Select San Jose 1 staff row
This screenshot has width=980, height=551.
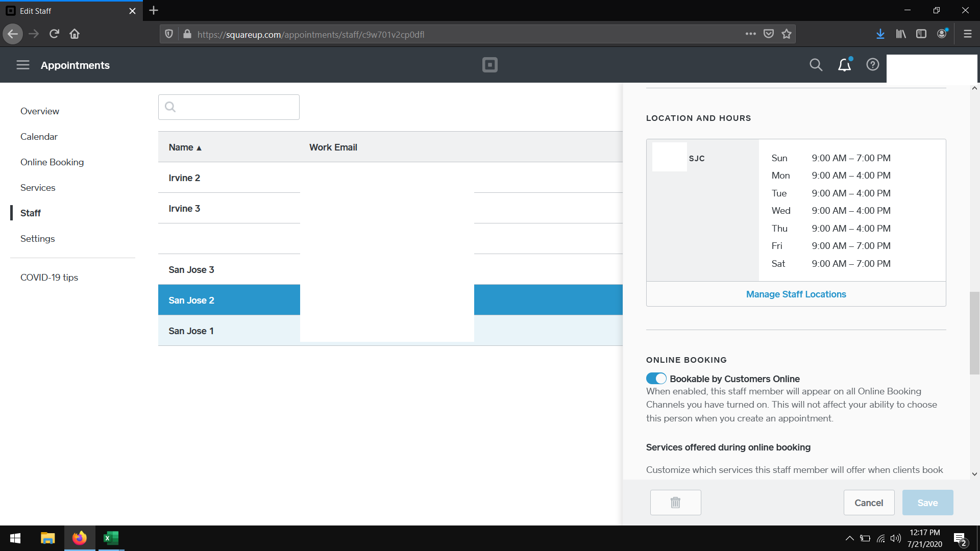[x=191, y=331]
